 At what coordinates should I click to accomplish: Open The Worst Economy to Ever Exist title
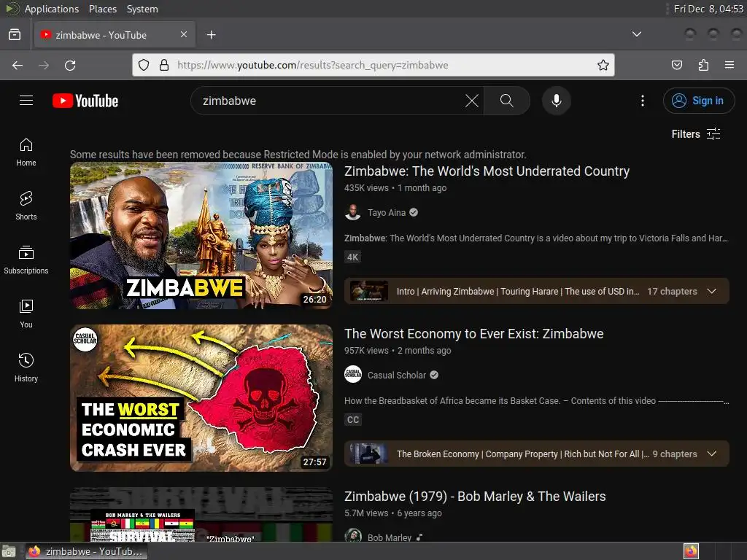[x=474, y=333]
